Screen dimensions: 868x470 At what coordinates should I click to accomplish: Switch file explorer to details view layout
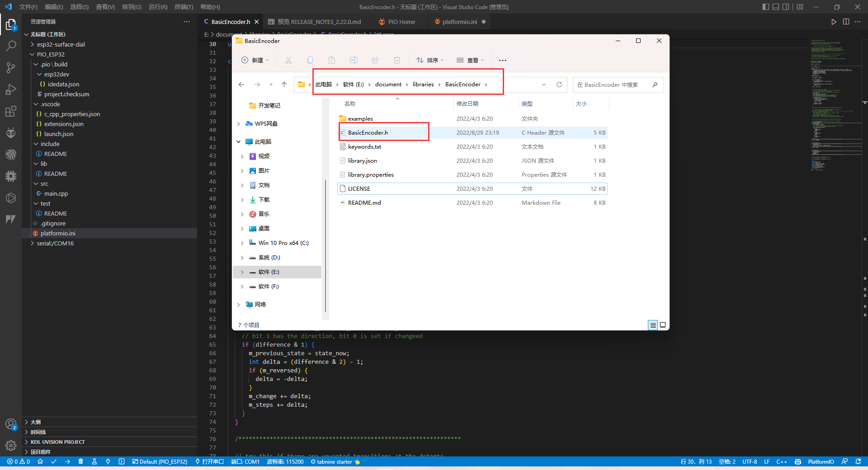tap(653, 325)
